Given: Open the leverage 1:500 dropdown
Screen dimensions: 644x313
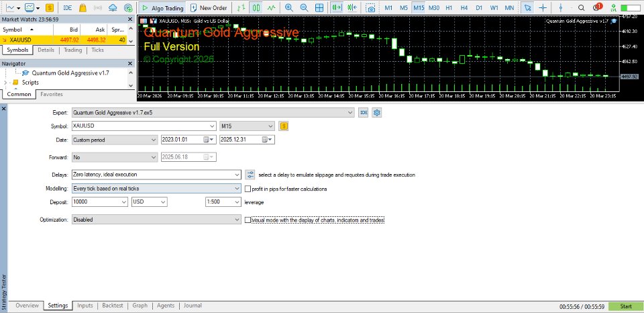Looking at the screenshot, I should coord(223,202).
